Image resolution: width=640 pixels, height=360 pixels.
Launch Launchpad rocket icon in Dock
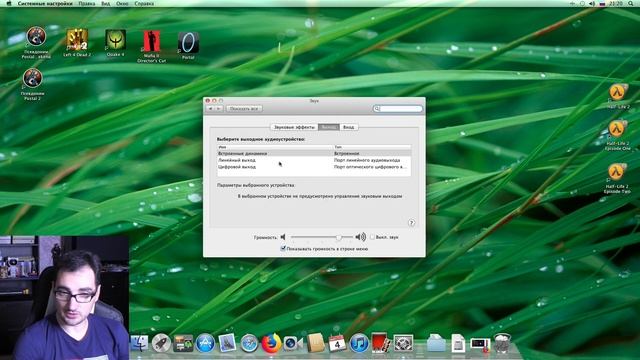click(161, 343)
